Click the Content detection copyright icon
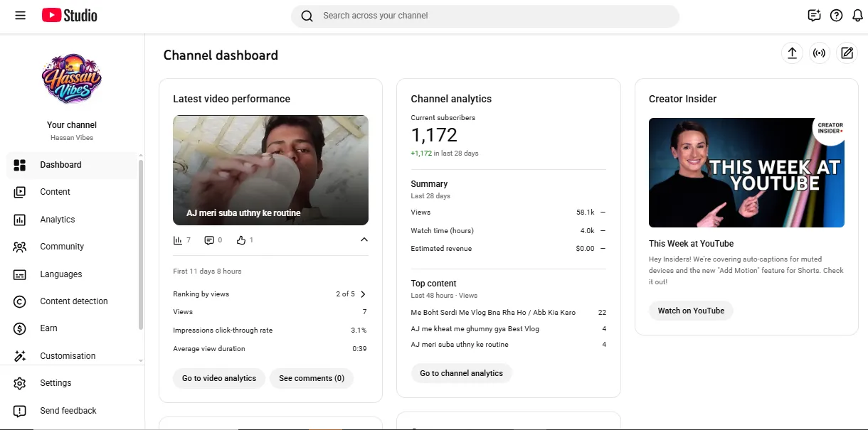868x430 pixels. click(20, 301)
